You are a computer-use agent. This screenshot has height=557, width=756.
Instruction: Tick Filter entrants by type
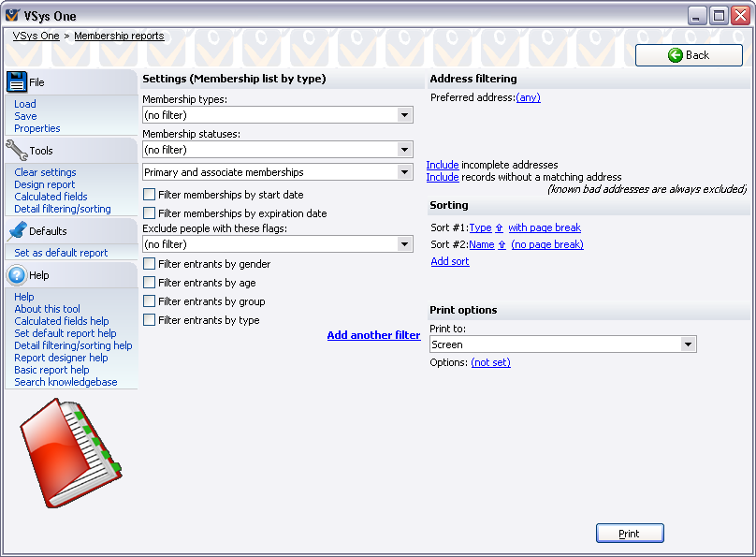tap(150, 320)
